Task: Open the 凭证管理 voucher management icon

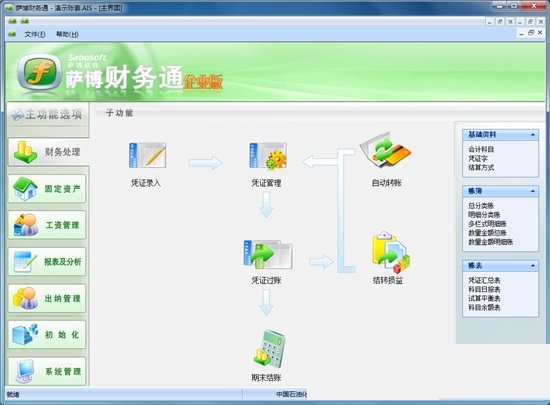Action: pyautogui.click(x=268, y=155)
